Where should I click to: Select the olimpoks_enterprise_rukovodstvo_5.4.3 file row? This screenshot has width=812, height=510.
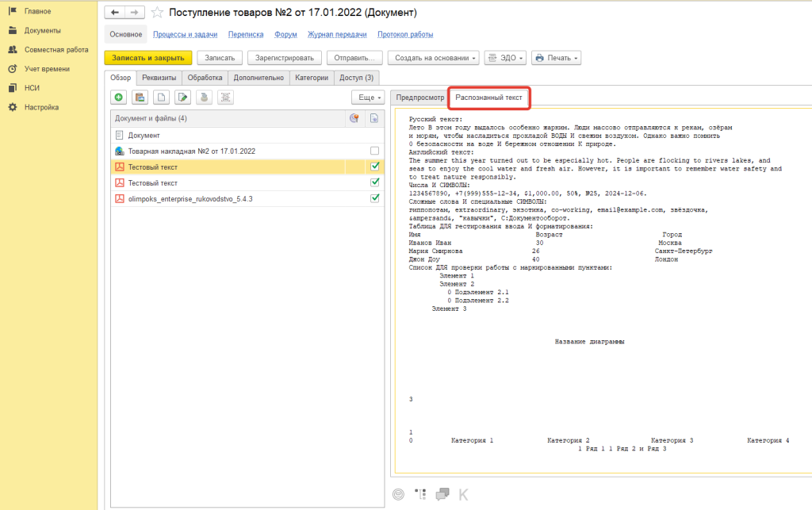pyautogui.click(x=190, y=198)
